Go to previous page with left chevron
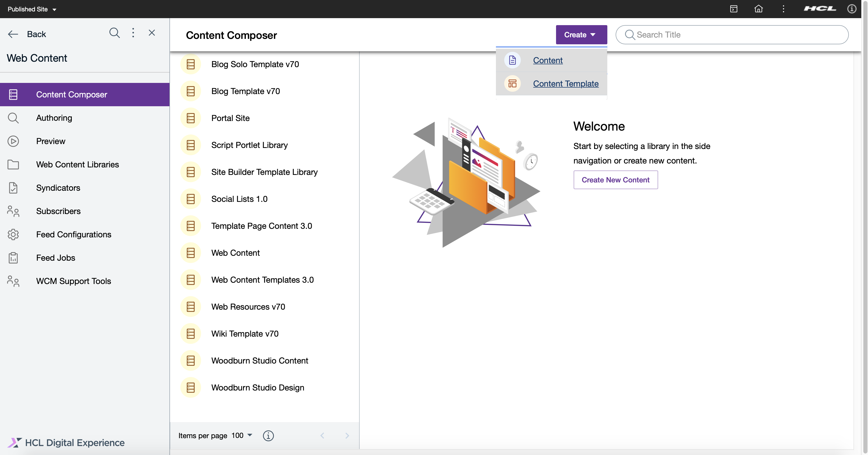Screen dimensions: 868x455 click(322, 436)
